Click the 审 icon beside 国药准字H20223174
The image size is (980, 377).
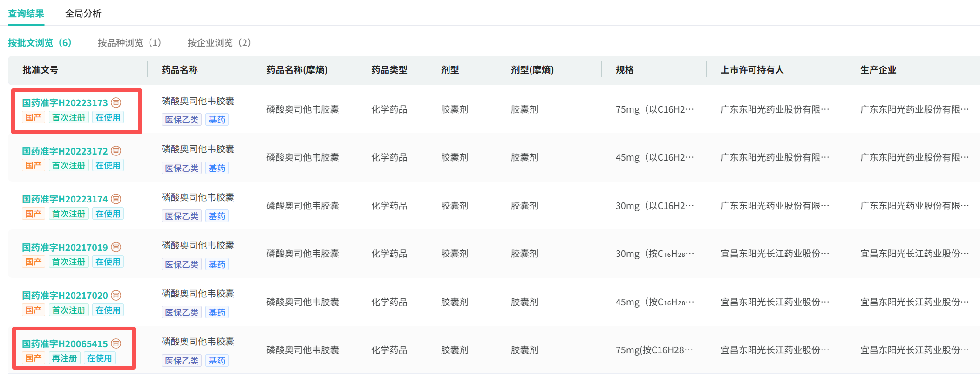pos(116,199)
